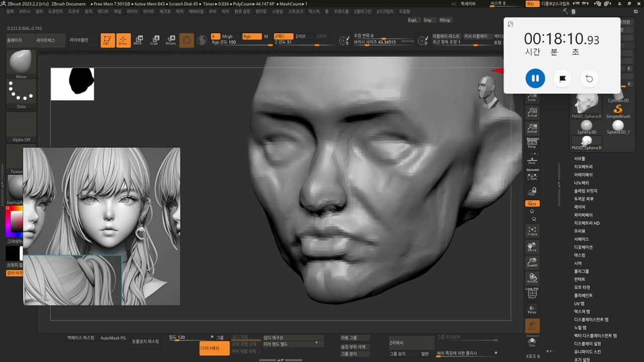Expand the 파이버메쉬 palette section
Screen dimensions: 644x362
click(x=583, y=215)
